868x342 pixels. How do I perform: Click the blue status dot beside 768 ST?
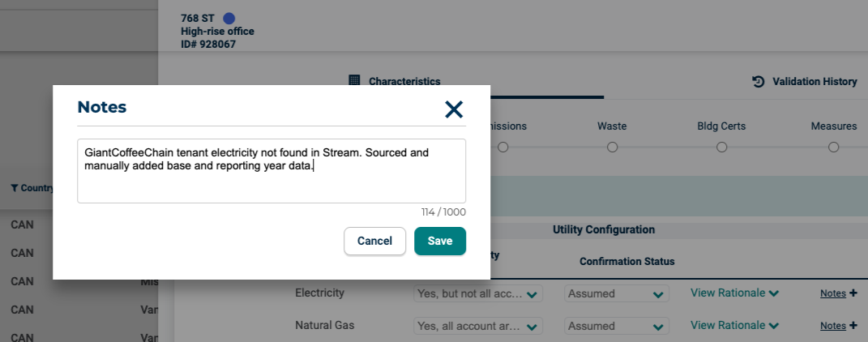tap(229, 19)
